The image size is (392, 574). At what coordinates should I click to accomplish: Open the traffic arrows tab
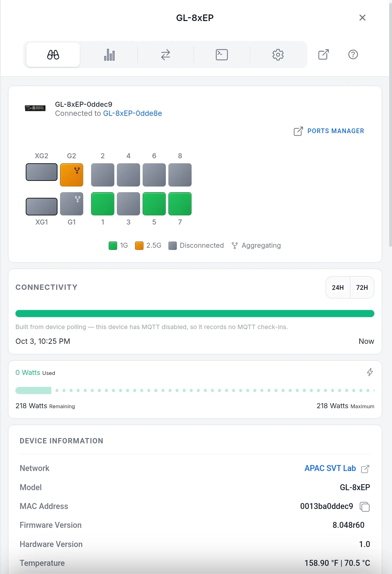pyautogui.click(x=166, y=55)
